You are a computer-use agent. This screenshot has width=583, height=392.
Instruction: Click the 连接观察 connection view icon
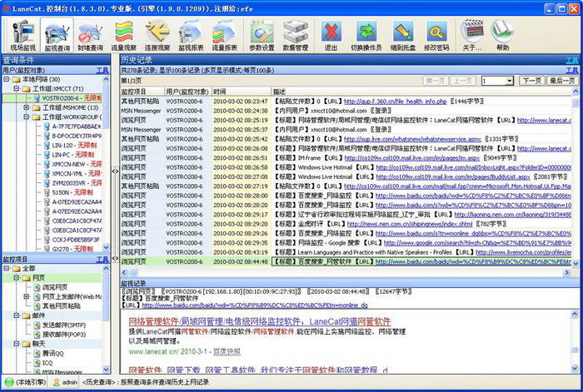pyautogui.click(x=157, y=36)
